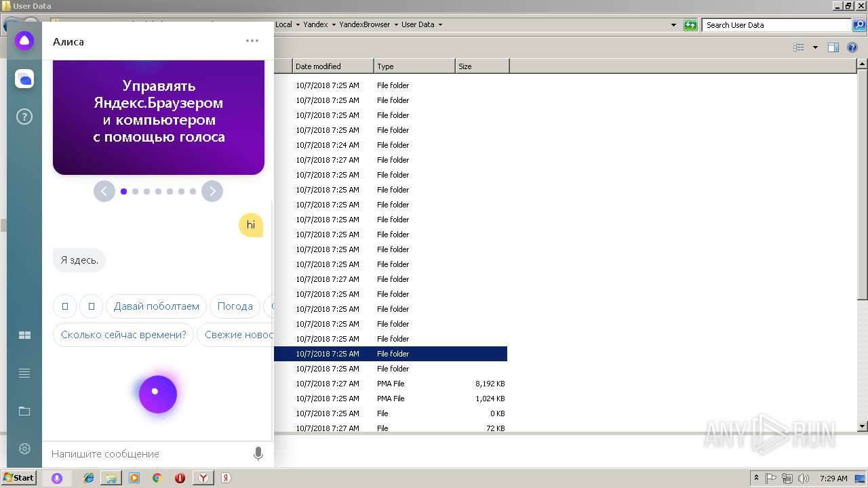This screenshot has width=868, height=488.
Task: Click the red Я Yandex taskbar icon
Action: pyautogui.click(x=226, y=478)
